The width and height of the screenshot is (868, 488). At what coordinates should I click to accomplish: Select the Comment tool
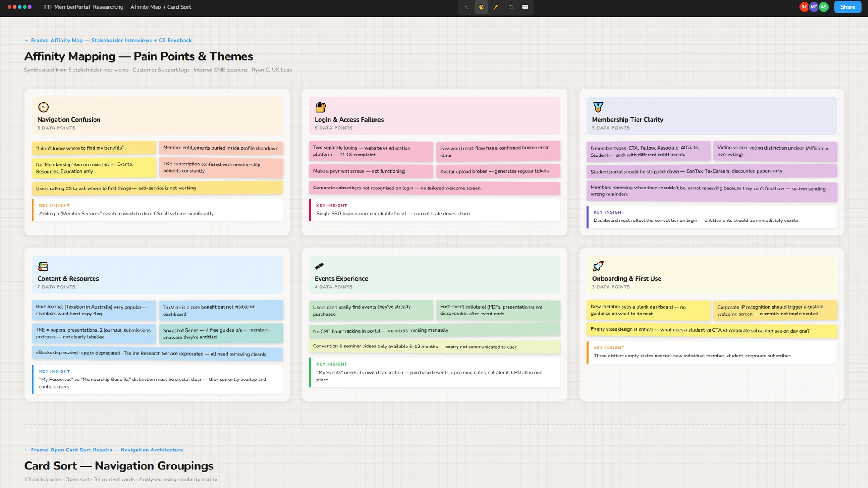tap(525, 7)
